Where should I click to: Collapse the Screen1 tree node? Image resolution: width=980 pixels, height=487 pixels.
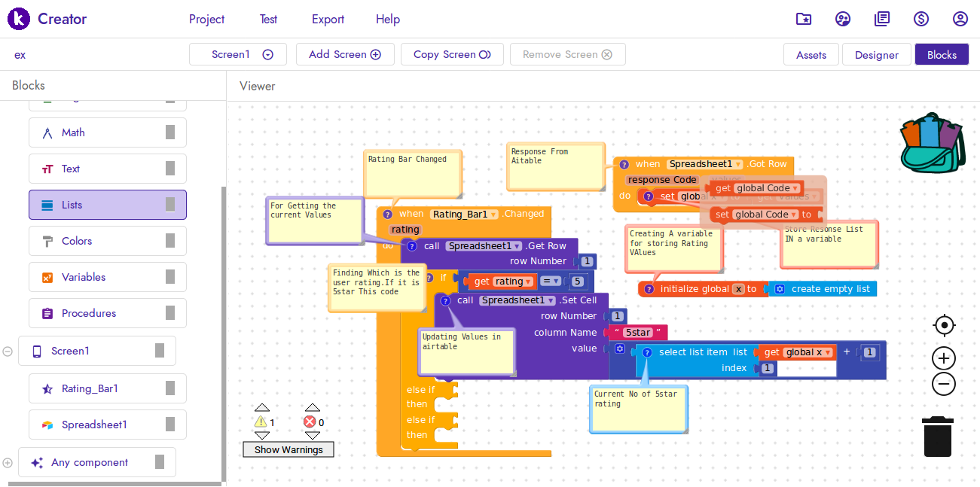pyautogui.click(x=8, y=352)
